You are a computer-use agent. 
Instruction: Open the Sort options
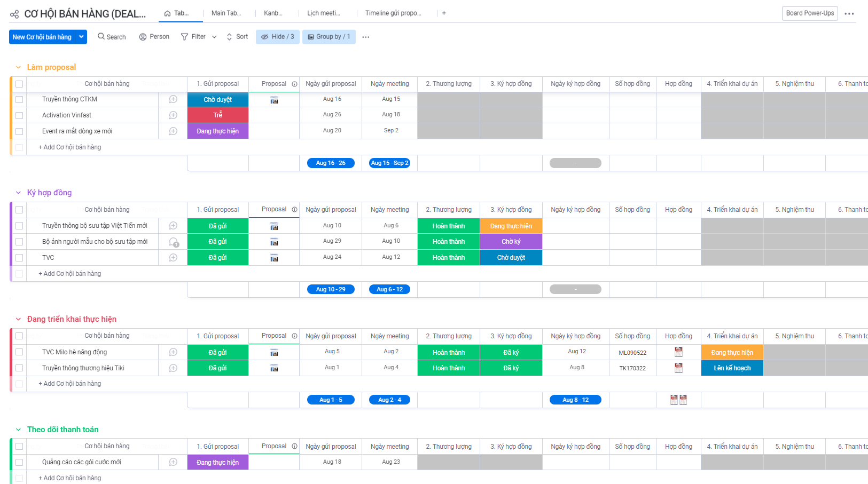pos(237,36)
